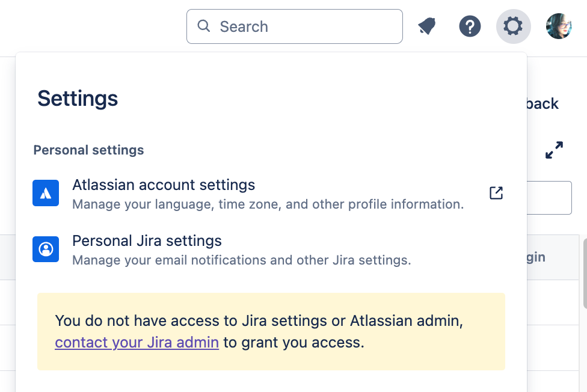Click the Personal settings section label

click(x=88, y=150)
